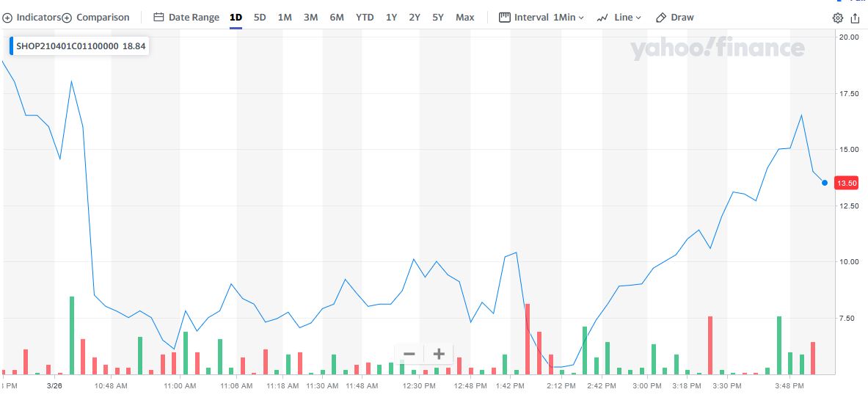
Task: Click the red 13.50 price tag
Action: 847,183
